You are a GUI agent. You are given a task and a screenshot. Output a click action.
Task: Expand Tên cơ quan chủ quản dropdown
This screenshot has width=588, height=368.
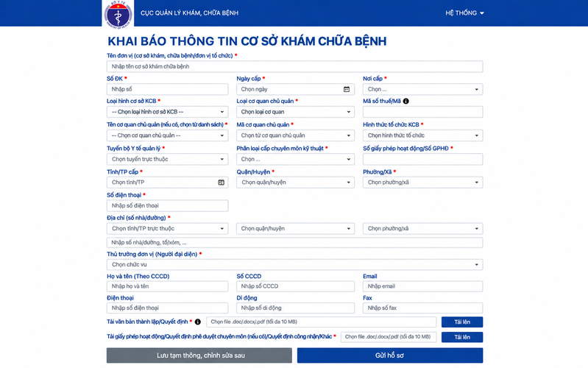(x=167, y=135)
